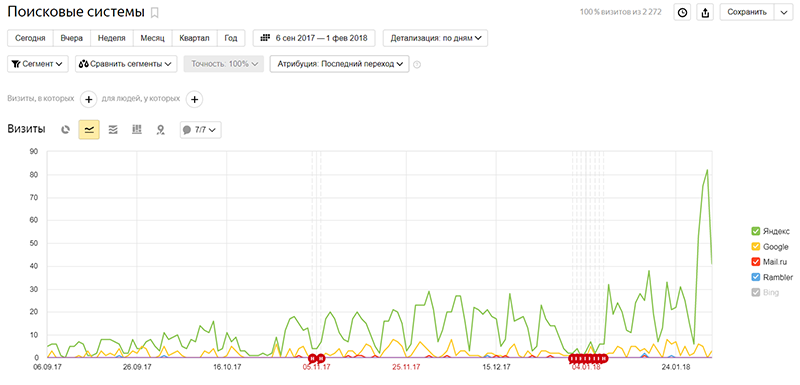This screenshot has width=800, height=385.
Task: Click the Rambler blue legend swatch
Action: click(756, 277)
